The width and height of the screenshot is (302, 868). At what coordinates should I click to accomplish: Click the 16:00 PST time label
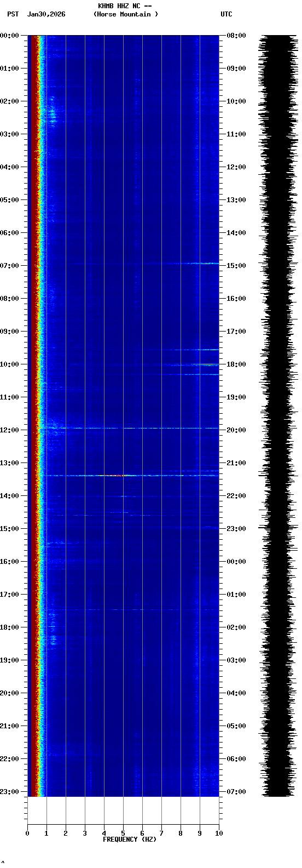9,562
